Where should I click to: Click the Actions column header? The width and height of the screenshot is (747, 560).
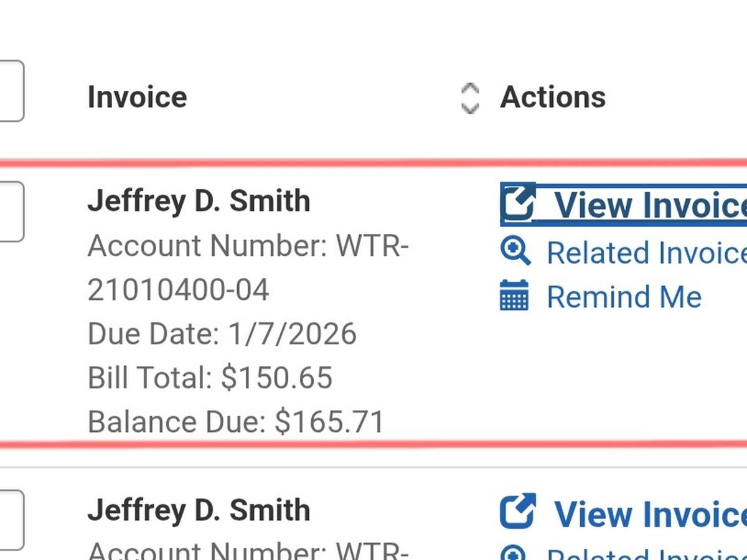coord(553,97)
